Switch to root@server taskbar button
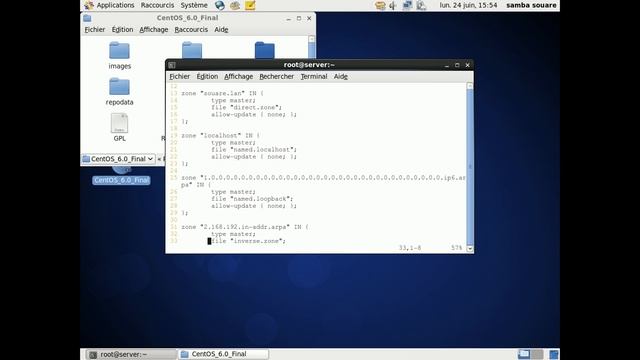640x360 pixels. pyautogui.click(x=131, y=354)
